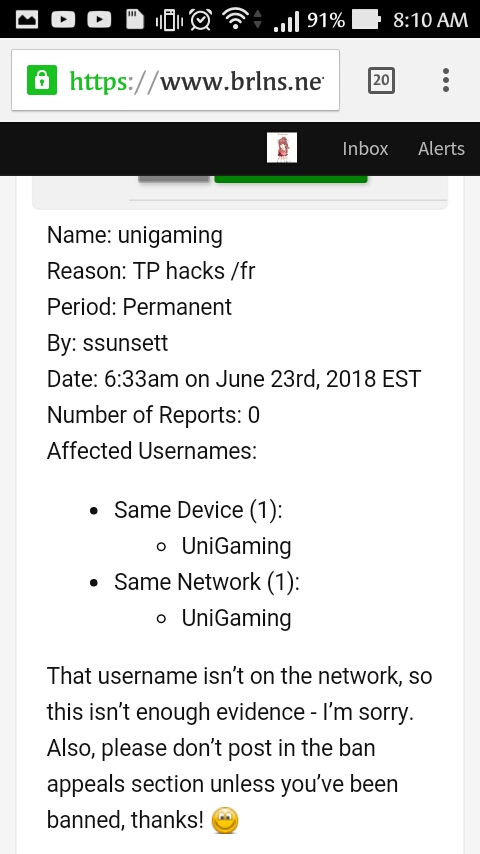Open the Alerts menu
480x854 pixels.
441,149
